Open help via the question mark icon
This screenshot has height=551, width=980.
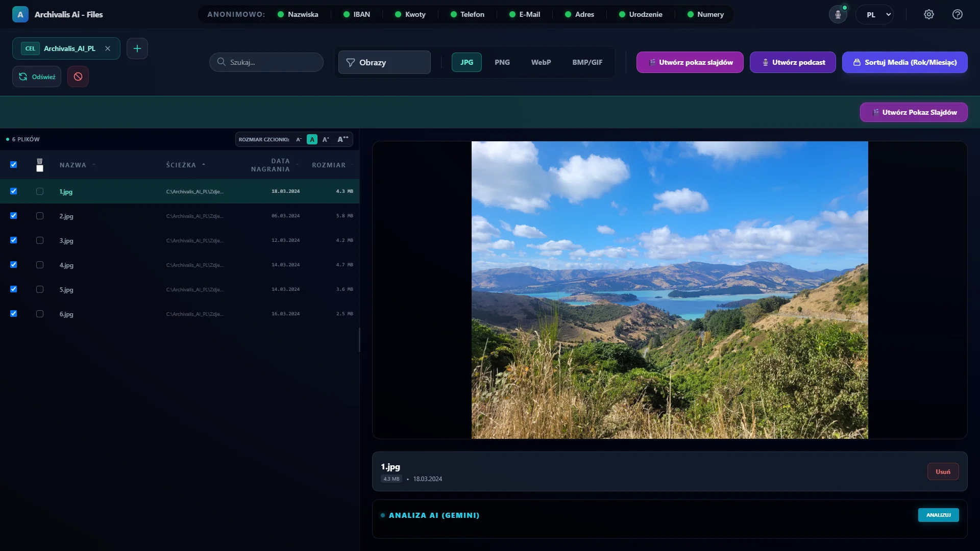[958, 14]
